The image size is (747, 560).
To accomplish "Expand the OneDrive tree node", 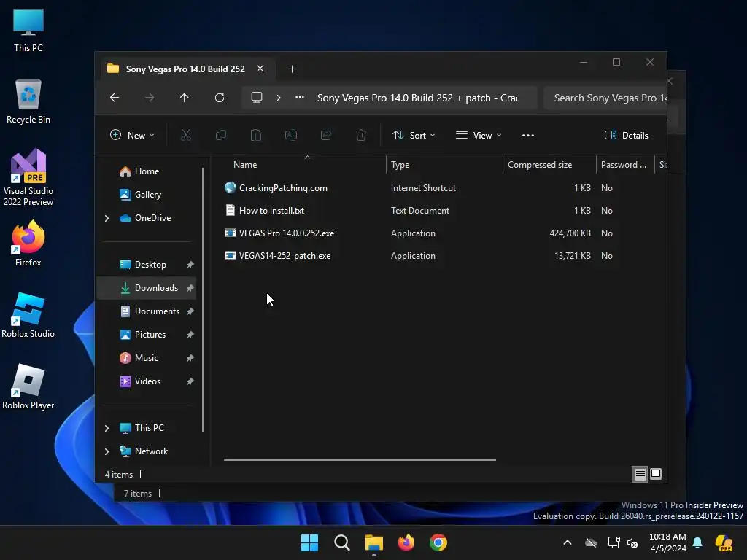I will (x=107, y=218).
